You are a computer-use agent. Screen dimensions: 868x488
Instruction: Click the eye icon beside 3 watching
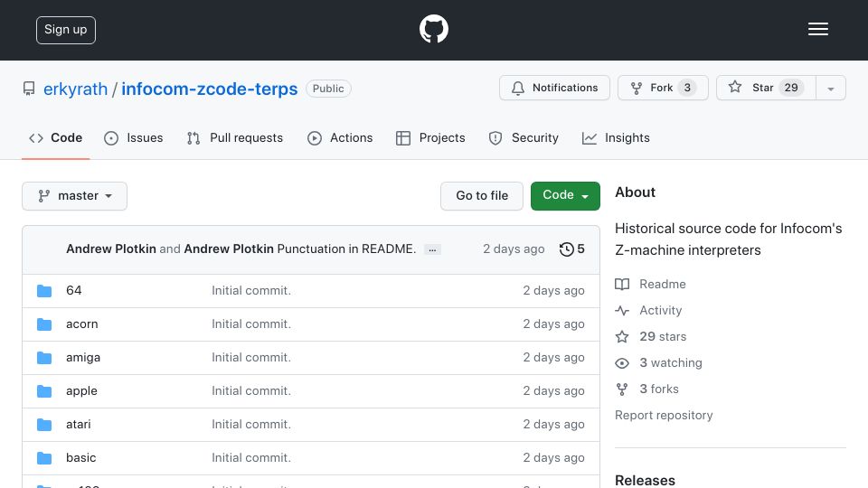click(622, 363)
